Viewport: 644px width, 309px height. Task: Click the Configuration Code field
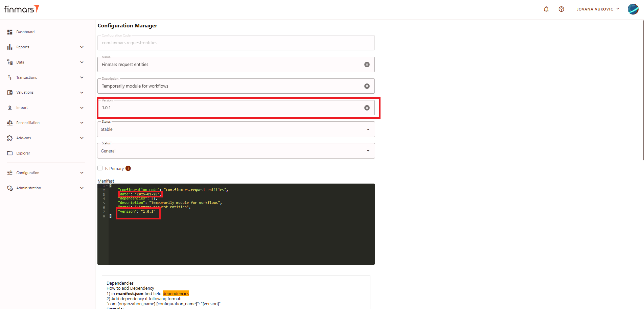click(x=236, y=43)
